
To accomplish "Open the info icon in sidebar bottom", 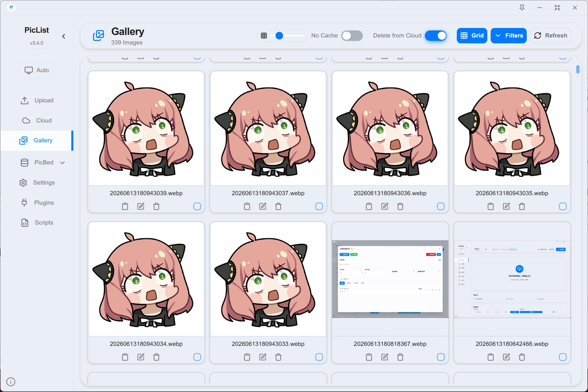I will [x=11, y=382].
